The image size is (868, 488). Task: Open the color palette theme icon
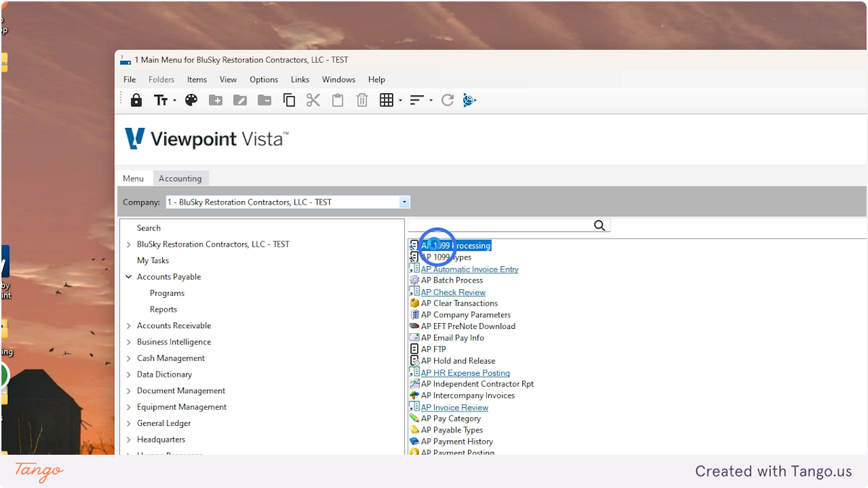191,100
